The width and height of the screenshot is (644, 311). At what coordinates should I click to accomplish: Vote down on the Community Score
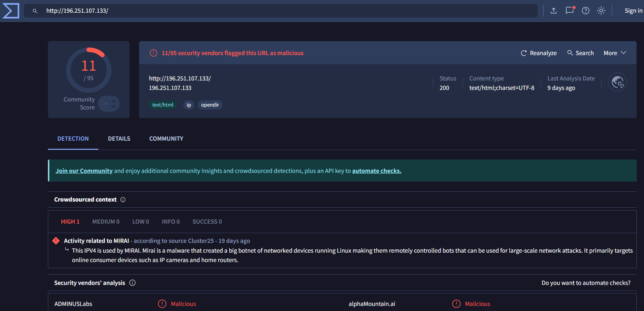click(x=114, y=107)
